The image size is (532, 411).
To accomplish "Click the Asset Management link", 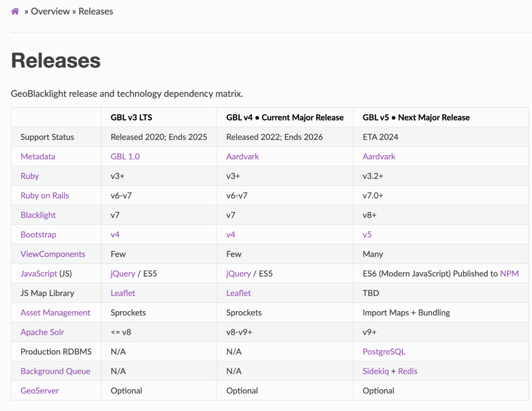I will [55, 313].
